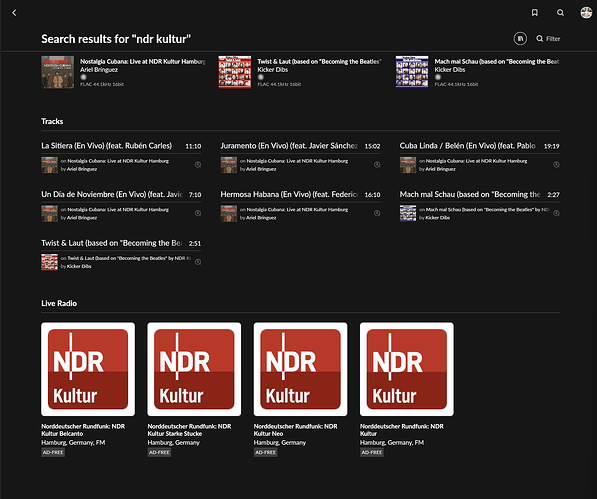
Task: Open NDR Kultur Starke Stücke station tile
Action: 194,369
